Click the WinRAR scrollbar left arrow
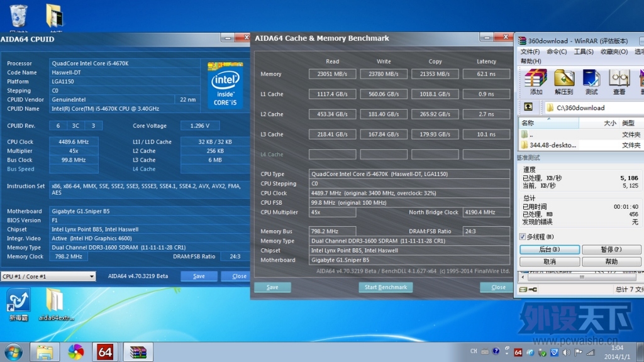Screen dimensions: 644x362 pyautogui.click(x=523, y=277)
